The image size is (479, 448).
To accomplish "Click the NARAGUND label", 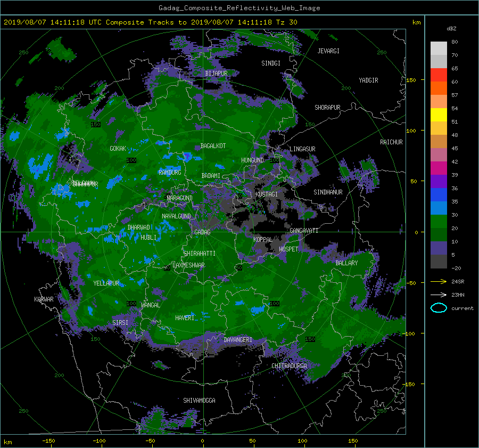I will 180,198.
